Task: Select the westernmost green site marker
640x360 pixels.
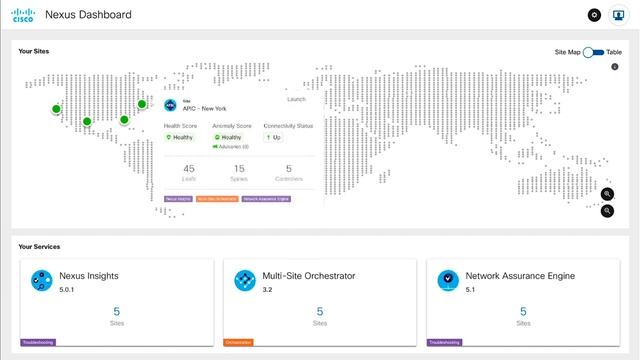Action: click(56, 109)
